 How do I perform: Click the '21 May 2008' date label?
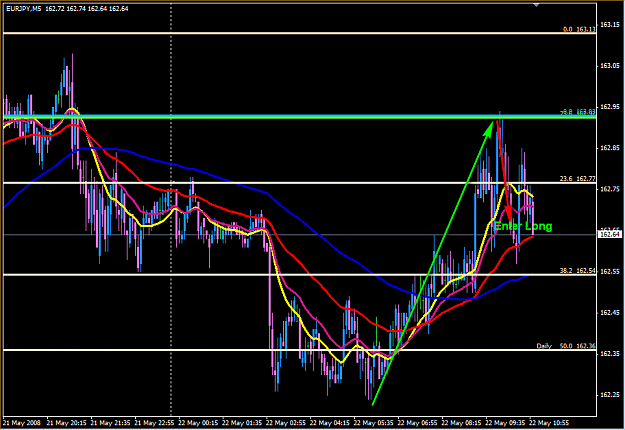pos(21,422)
